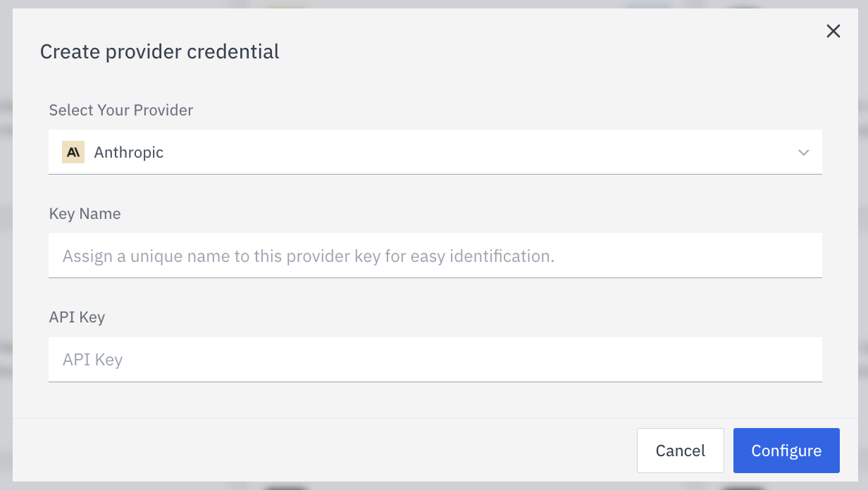Click the Anthropic logo icon
This screenshot has height=490, width=868.
73,152
